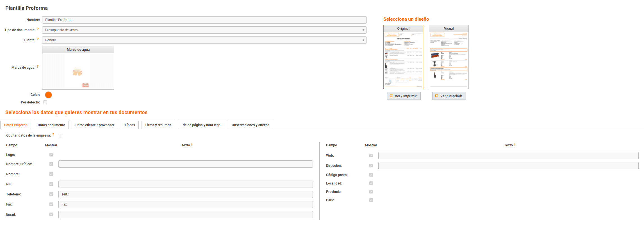Select the Original design thumbnail
644x226 pixels.
coord(403,60)
